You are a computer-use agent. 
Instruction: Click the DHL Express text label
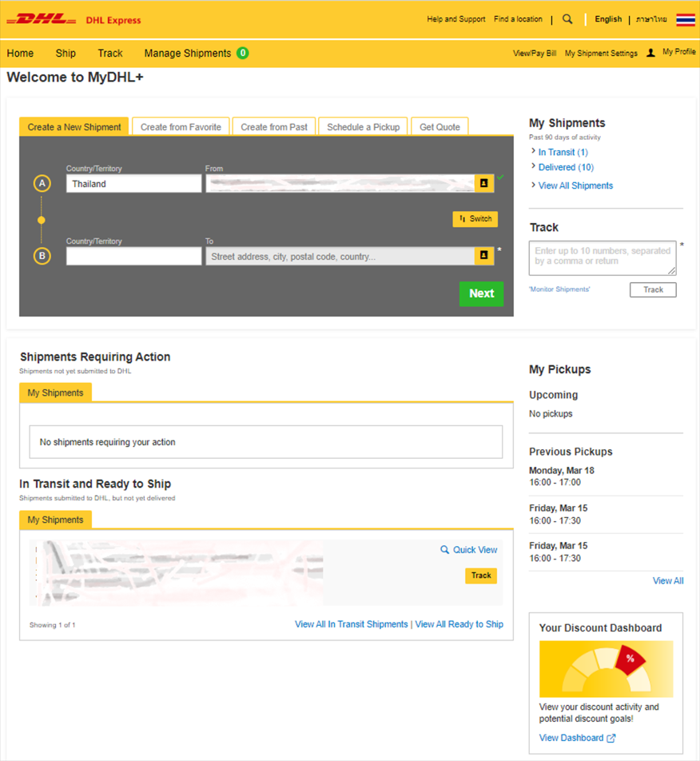tap(113, 20)
